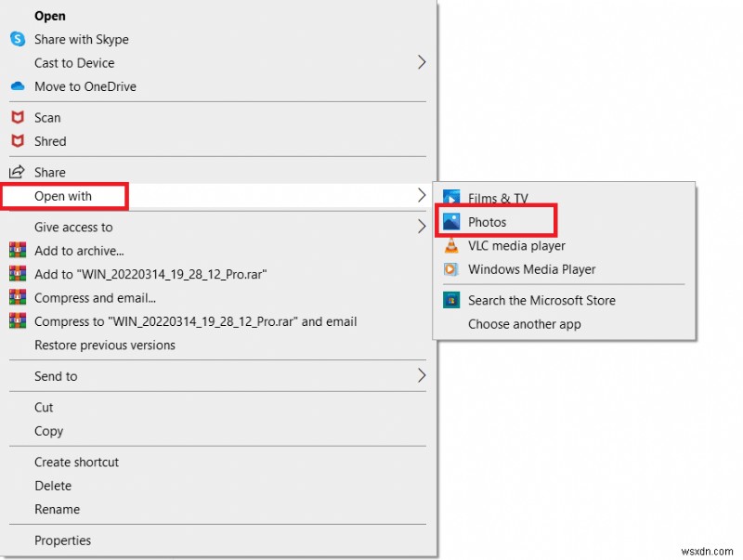This screenshot has width=743, height=560.
Task: Click the OneDrive cloud icon
Action: point(17,86)
